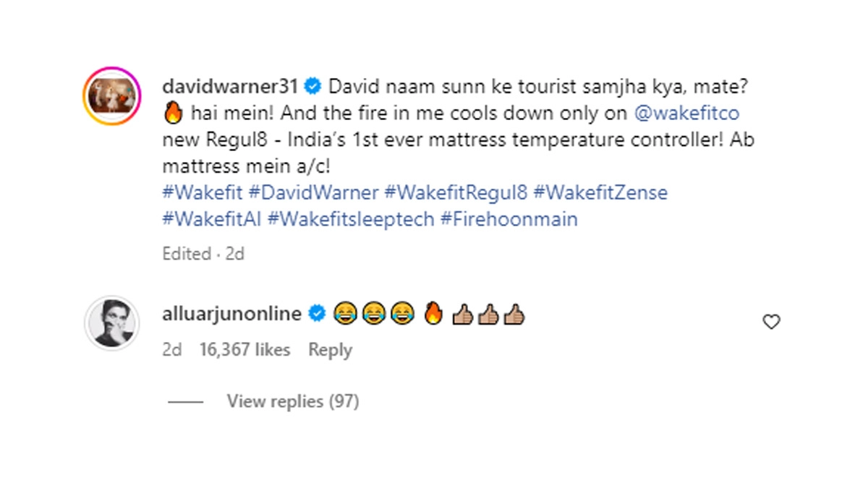The height and width of the screenshot is (488, 868).
Task: Click davidwarner31's blue verified badge
Action: tap(313, 87)
